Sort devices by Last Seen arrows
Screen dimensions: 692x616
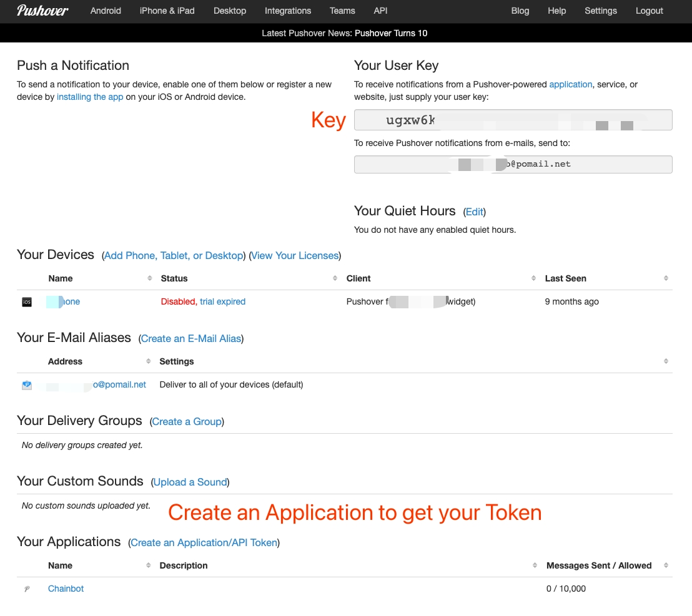(666, 278)
